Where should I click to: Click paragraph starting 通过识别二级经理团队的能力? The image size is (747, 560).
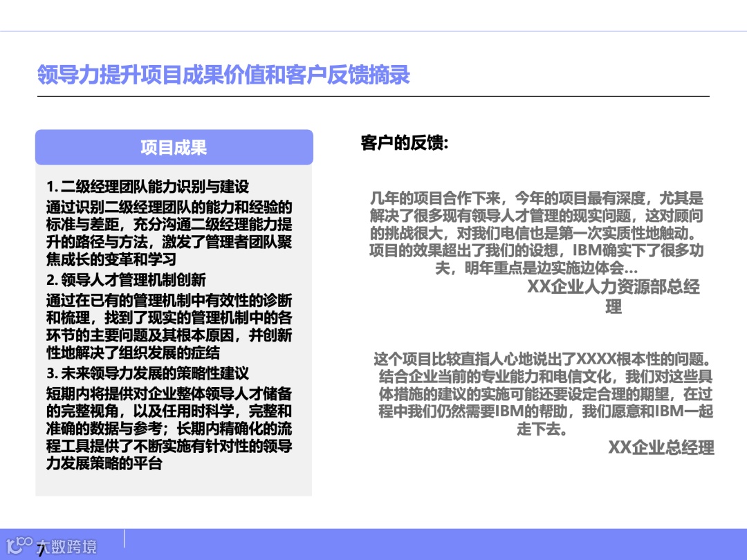point(169,233)
